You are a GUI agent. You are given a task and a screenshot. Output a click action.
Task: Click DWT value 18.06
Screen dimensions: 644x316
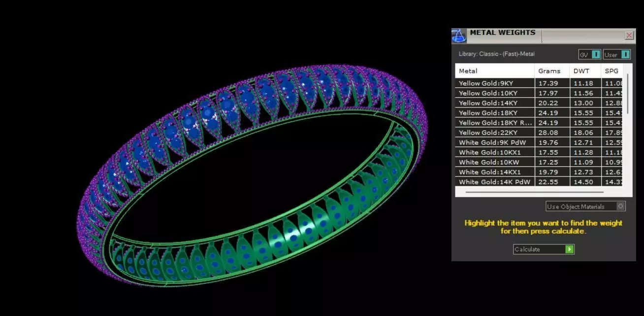coord(582,133)
